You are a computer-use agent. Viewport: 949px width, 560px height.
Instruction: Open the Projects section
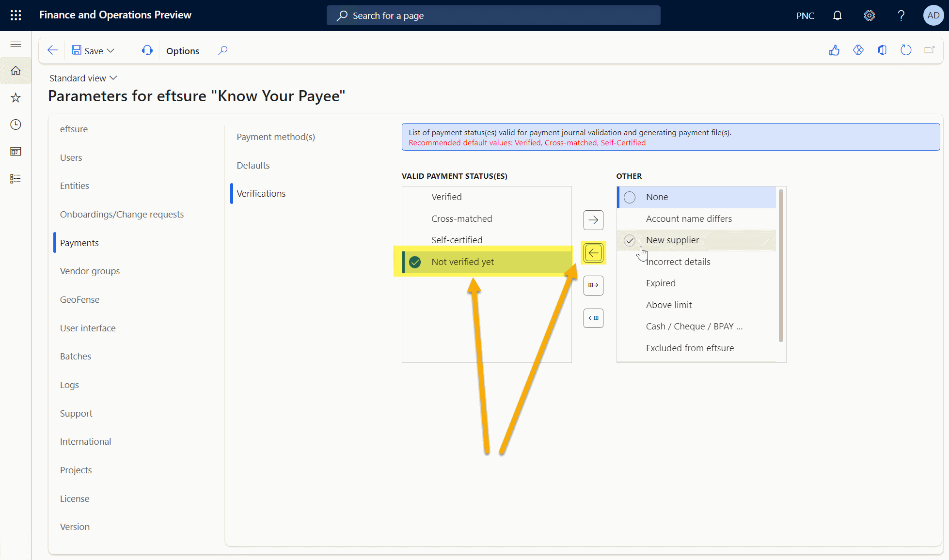[76, 470]
